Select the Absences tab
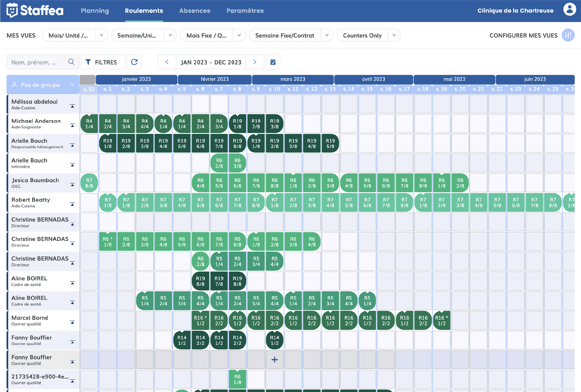Viewport: 581px width, 392px height. (193, 10)
